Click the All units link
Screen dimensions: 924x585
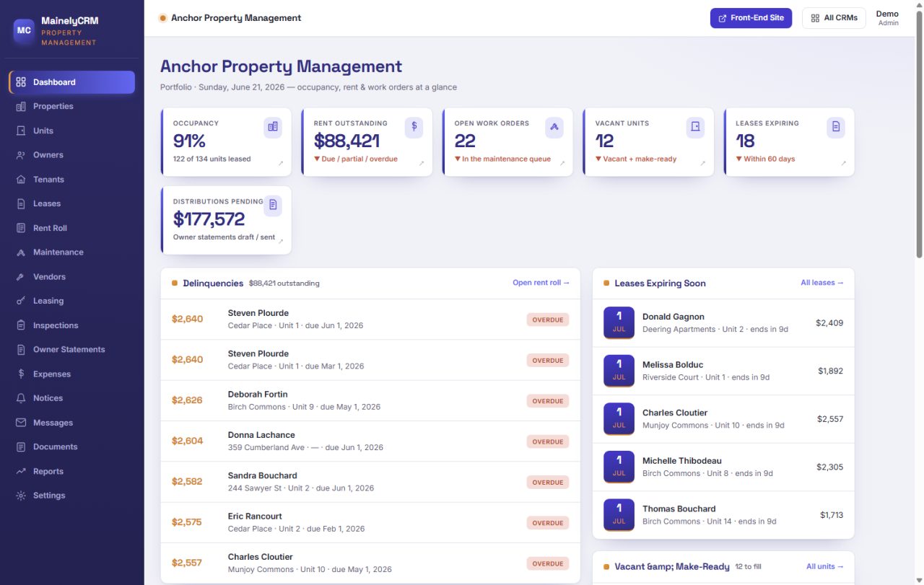[x=825, y=566]
